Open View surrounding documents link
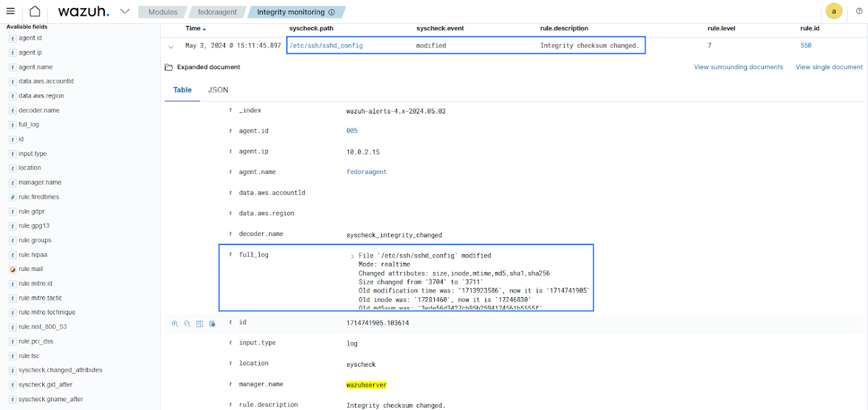Viewport: 868px width, 410px height. (738, 67)
